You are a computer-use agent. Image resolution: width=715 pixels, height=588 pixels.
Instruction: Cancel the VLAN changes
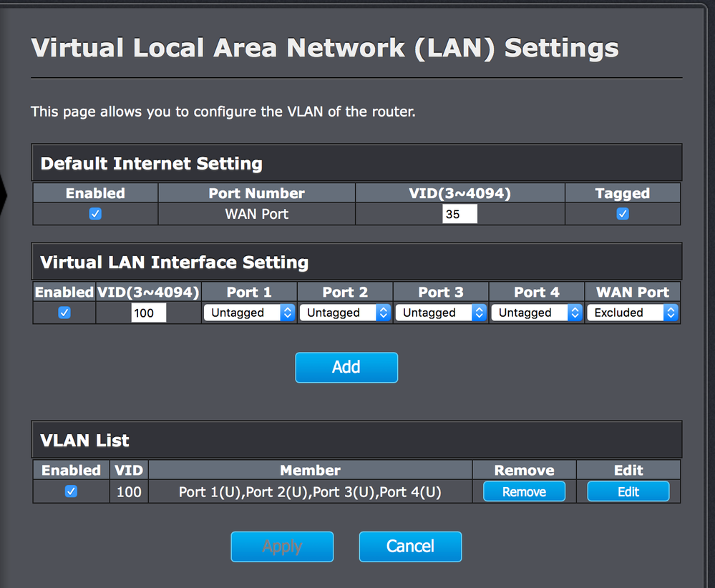click(410, 547)
